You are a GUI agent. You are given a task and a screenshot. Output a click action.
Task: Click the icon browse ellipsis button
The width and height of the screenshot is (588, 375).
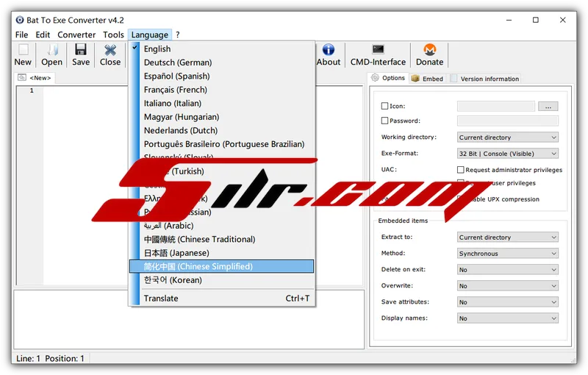tap(548, 107)
